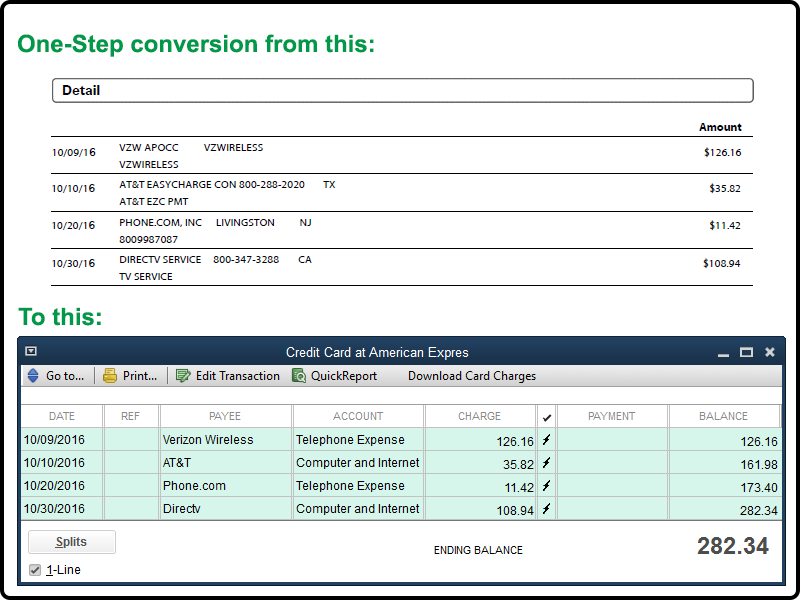The image size is (800, 600).
Task: Toggle the 1-Line checkbox
Action: (x=35, y=570)
